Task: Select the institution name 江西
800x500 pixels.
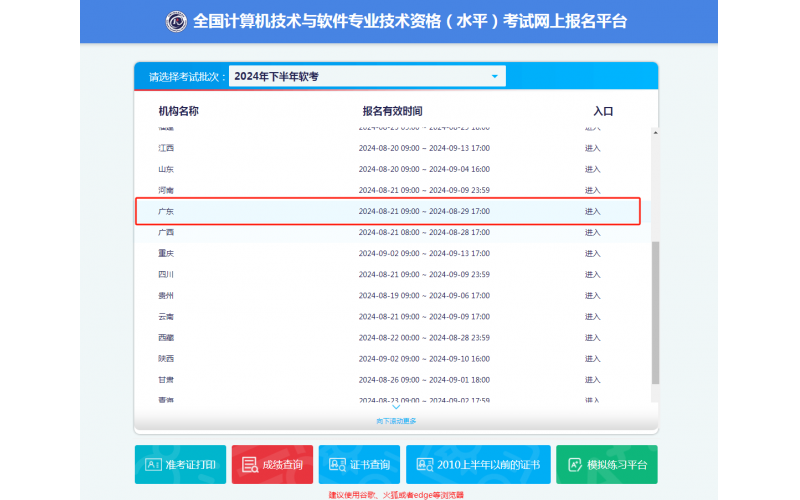Action: click(x=166, y=148)
